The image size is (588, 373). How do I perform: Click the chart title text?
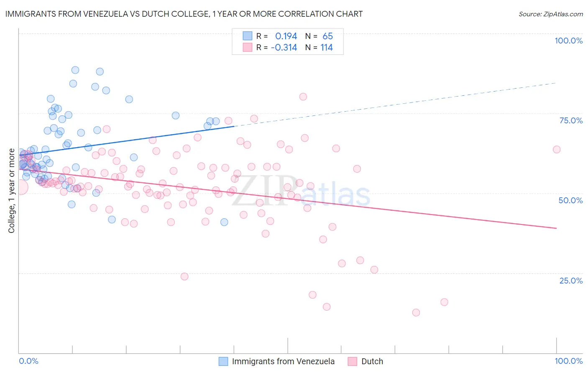(184, 14)
